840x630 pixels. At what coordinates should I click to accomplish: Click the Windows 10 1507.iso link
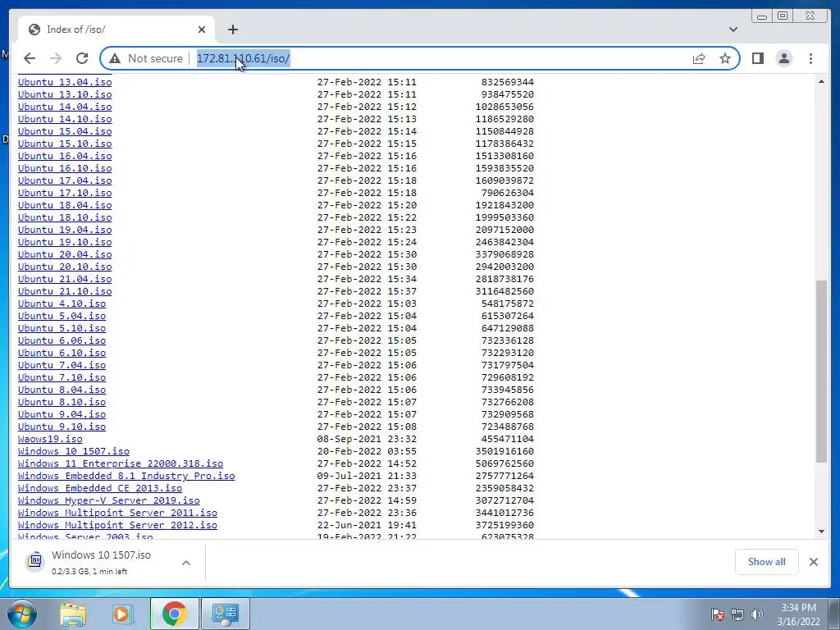[73, 452]
